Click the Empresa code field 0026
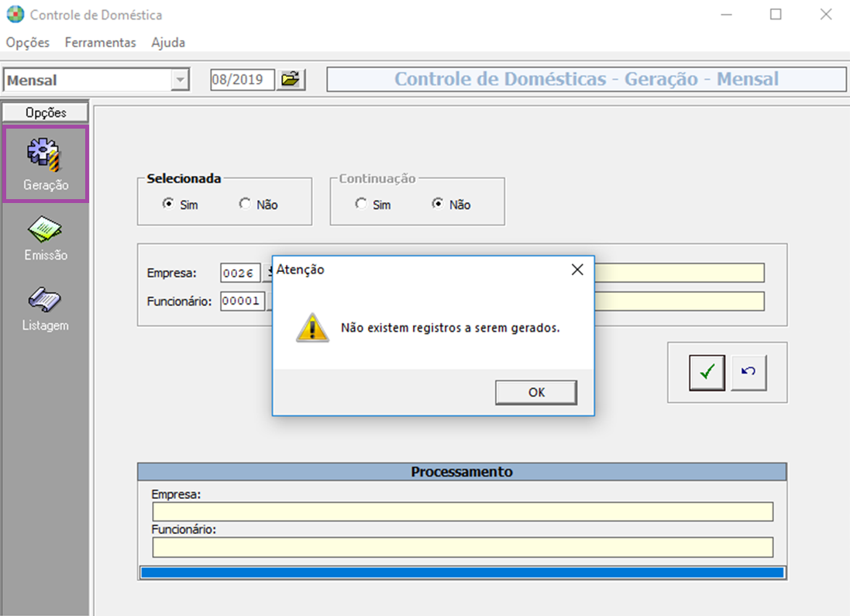This screenshot has height=616, width=850. click(240, 273)
